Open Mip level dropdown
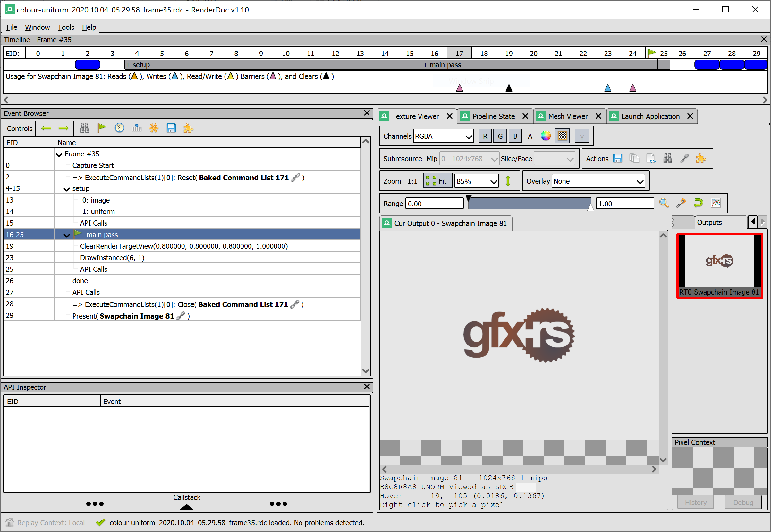This screenshot has width=771, height=532. point(469,159)
